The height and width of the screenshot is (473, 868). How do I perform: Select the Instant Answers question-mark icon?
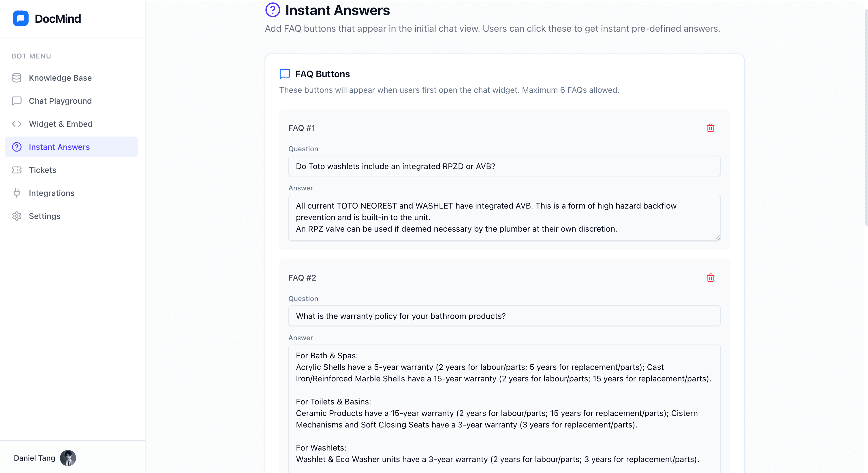(17, 147)
